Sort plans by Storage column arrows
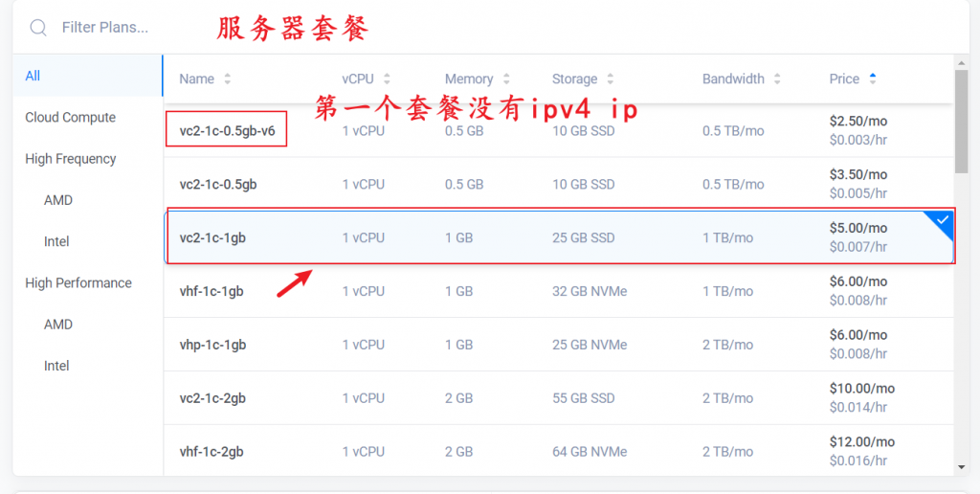 [611, 79]
